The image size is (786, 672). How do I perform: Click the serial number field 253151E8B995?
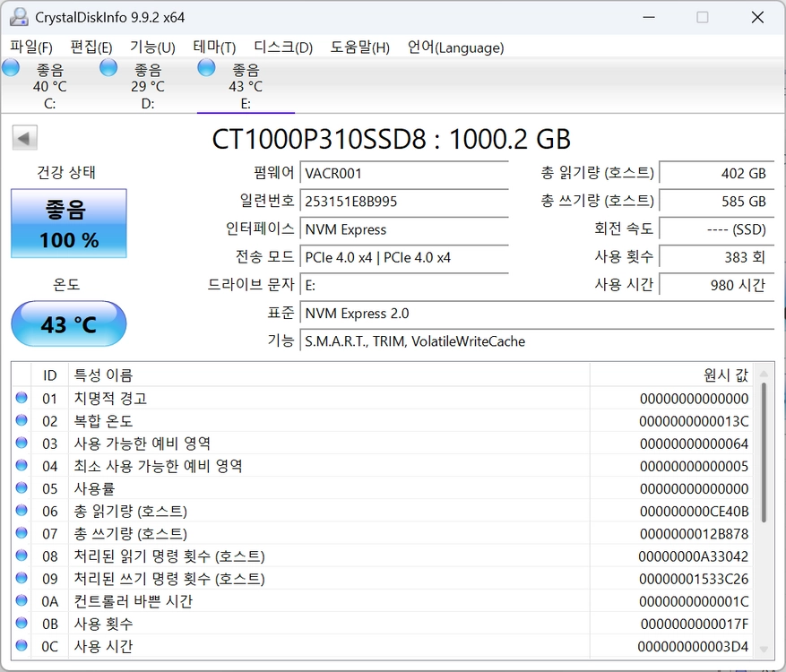404,202
